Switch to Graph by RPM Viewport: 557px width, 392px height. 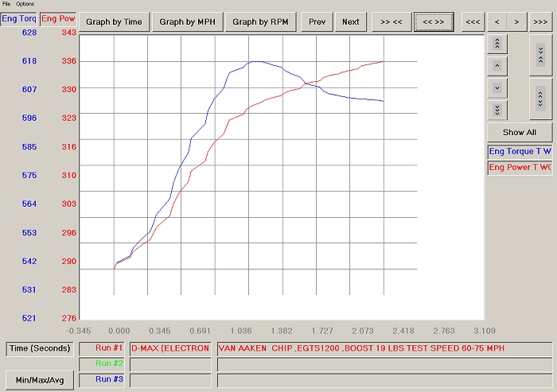(260, 21)
